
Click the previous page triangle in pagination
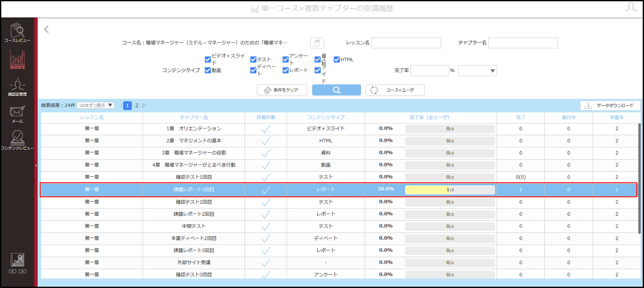coord(120,105)
